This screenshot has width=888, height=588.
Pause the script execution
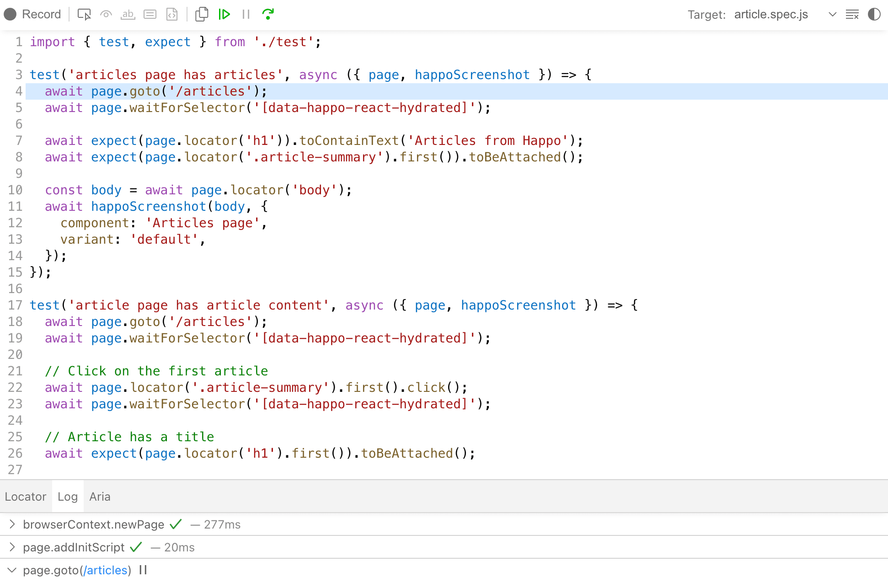246,14
